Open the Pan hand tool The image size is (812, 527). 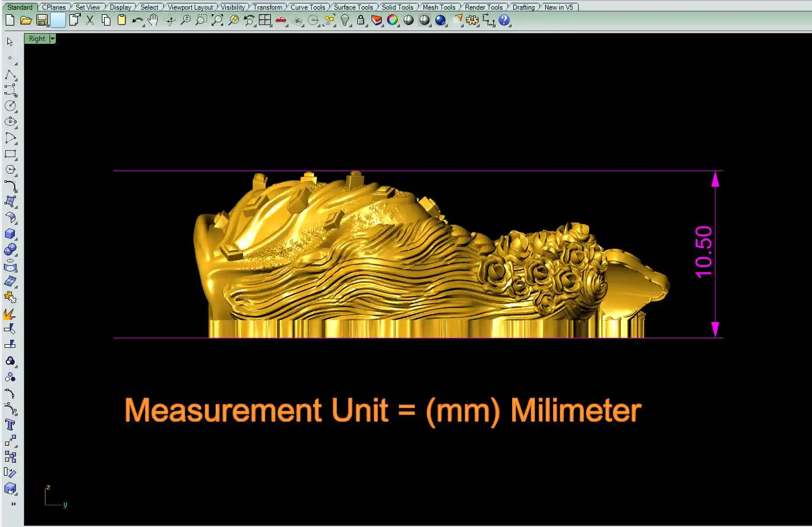pyautogui.click(x=153, y=20)
